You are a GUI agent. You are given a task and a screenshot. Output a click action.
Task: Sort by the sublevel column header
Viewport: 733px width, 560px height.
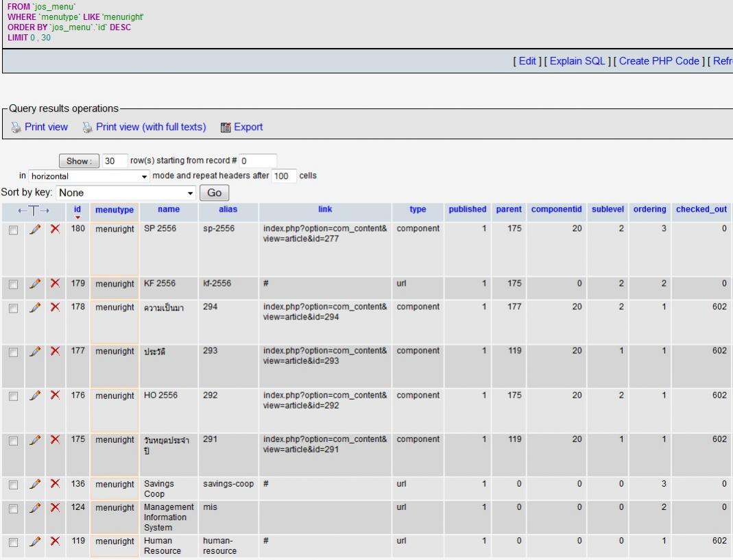[x=608, y=210]
